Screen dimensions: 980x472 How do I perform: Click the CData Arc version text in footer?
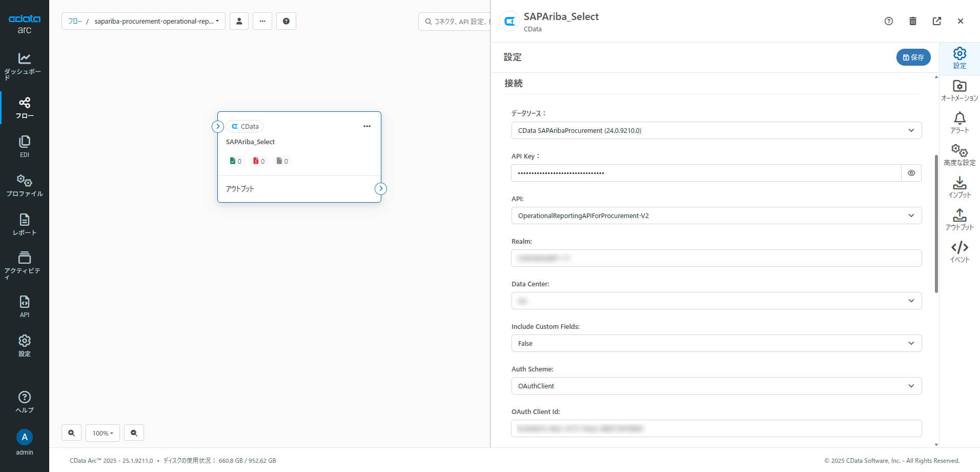[x=111, y=461]
